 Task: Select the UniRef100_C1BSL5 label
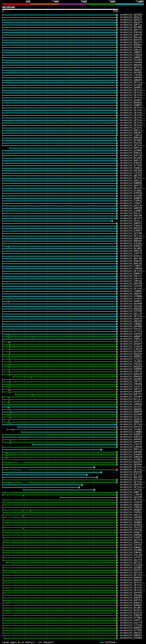(131, 135)
